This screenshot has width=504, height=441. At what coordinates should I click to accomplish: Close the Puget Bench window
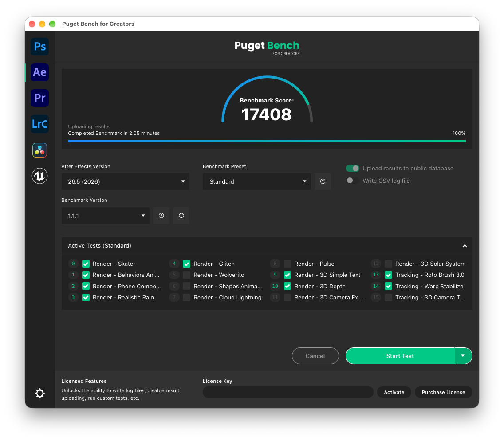point(32,24)
